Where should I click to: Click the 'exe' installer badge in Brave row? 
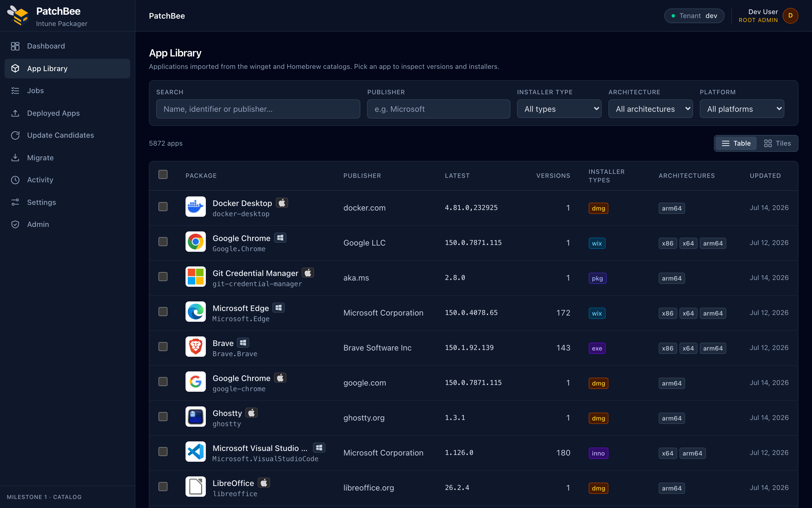click(597, 349)
